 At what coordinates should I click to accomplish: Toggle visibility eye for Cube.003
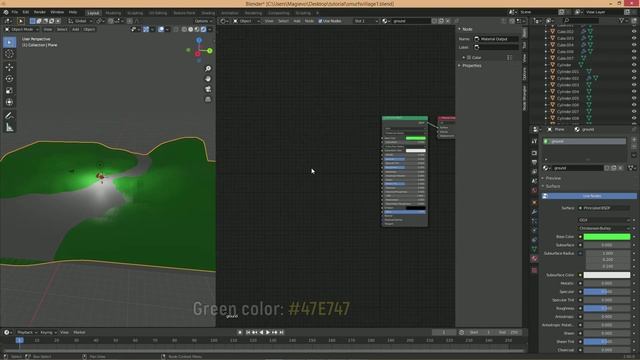634,38
